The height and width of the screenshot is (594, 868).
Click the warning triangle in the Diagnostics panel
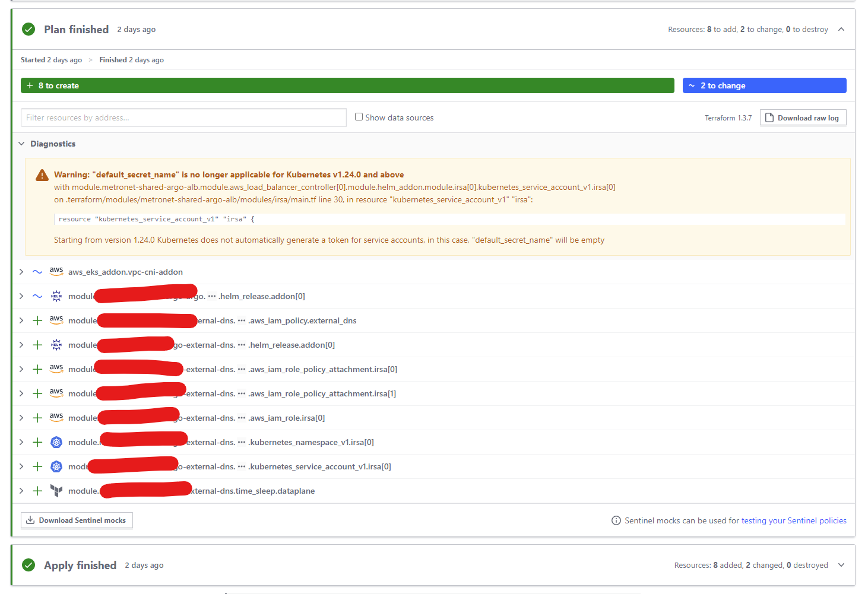42,174
